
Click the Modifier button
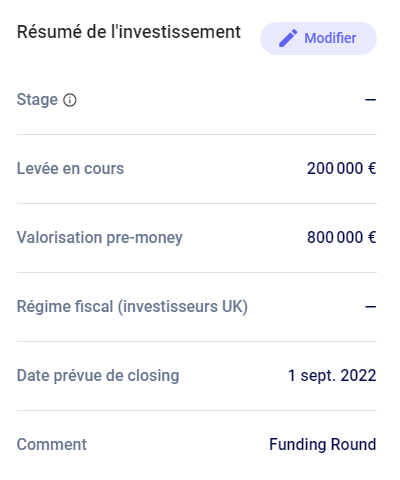pyautogui.click(x=318, y=38)
